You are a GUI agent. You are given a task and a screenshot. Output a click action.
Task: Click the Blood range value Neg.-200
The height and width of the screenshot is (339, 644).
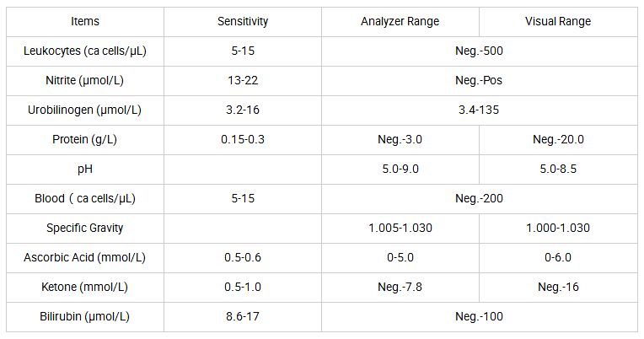pos(480,198)
